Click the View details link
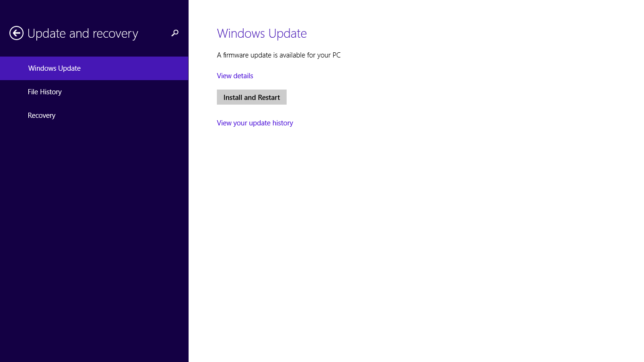The image size is (644, 362). point(235,76)
